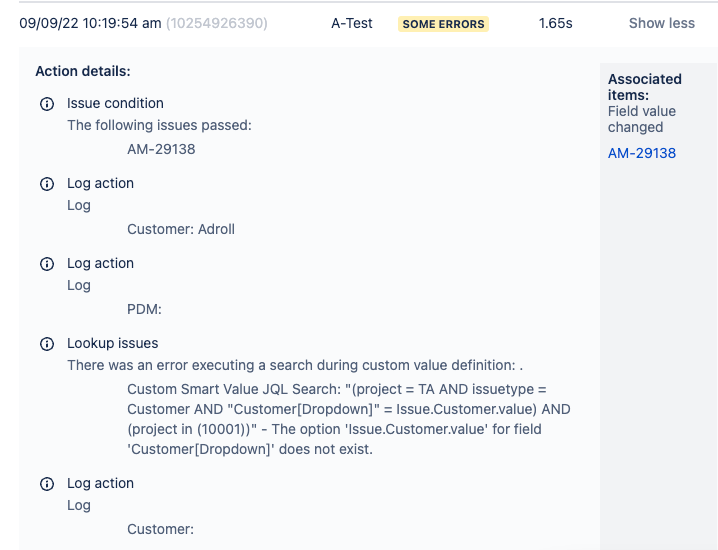Collapse the entry with Show less
This screenshot has height=550, width=718.
(x=661, y=23)
